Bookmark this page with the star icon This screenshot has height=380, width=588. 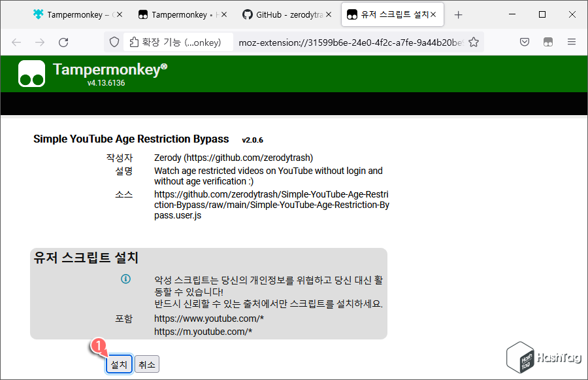pos(475,41)
